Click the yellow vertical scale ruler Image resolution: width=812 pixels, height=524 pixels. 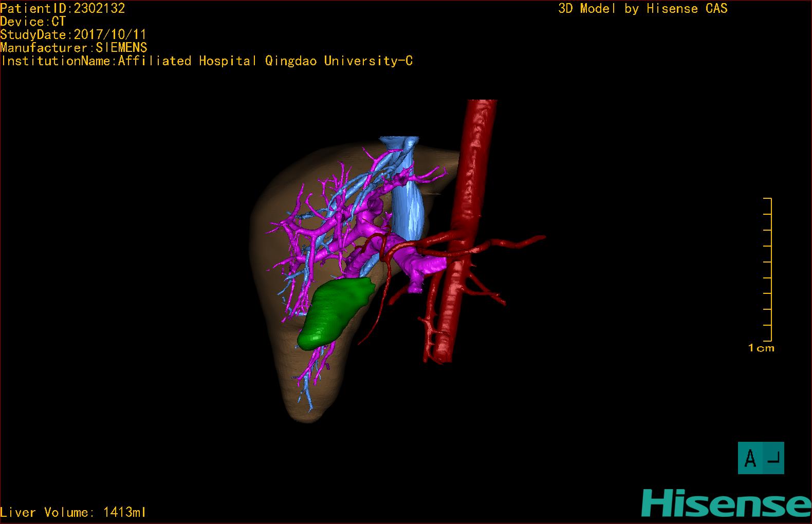pos(768,269)
